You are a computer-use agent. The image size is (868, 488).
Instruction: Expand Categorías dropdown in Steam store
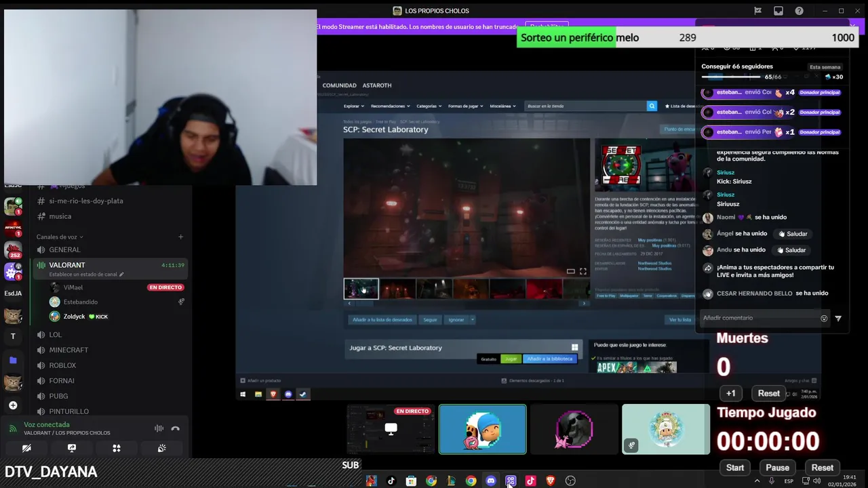[x=429, y=106]
